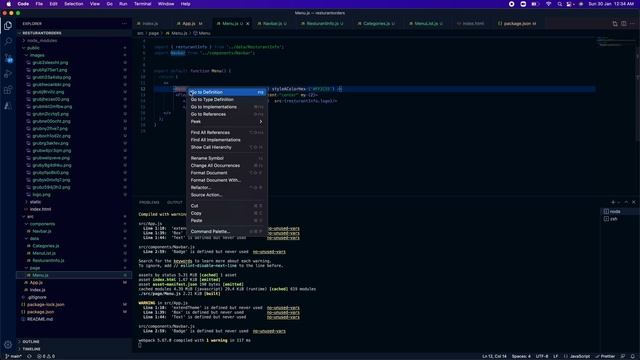Viewport: 640px width, 360px height.
Task: Collapse the public folder
Action: point(33,48)
